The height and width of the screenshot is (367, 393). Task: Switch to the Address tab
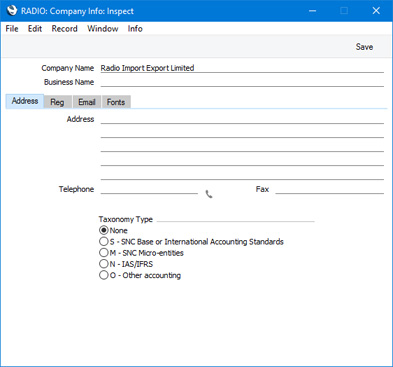point(25,101)
